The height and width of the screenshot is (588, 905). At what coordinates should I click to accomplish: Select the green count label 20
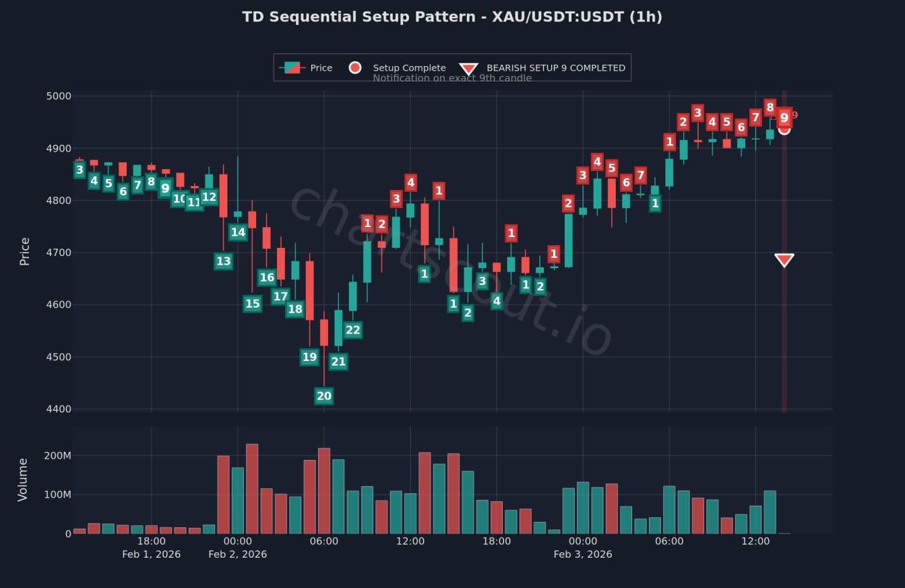coord(324,396)
